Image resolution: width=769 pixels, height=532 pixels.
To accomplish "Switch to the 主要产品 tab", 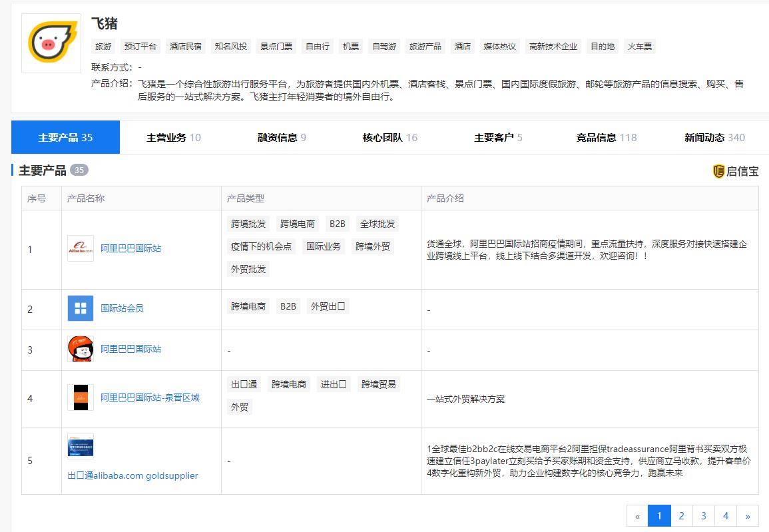I will pos(65,137).
